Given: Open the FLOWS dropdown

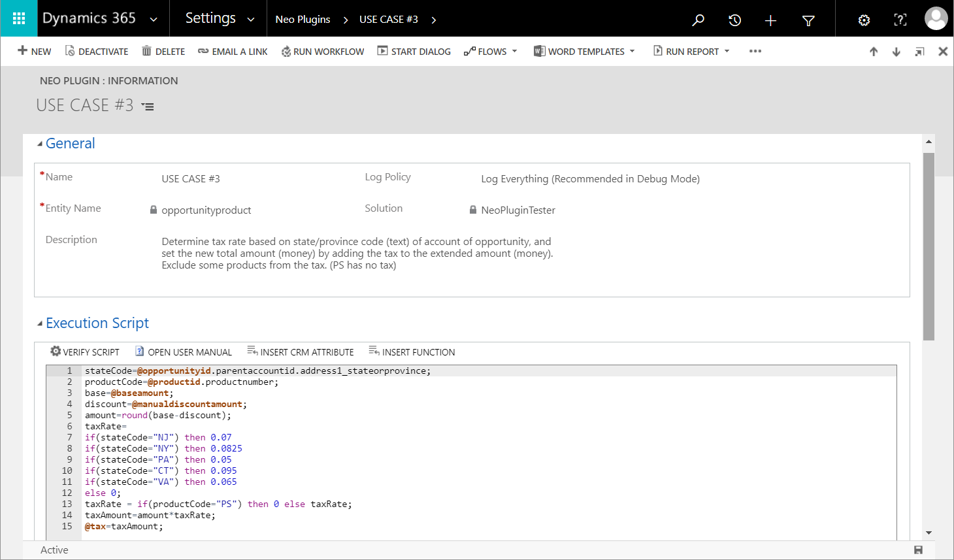Looking at the screenshot, I should [x=490, y=51].
